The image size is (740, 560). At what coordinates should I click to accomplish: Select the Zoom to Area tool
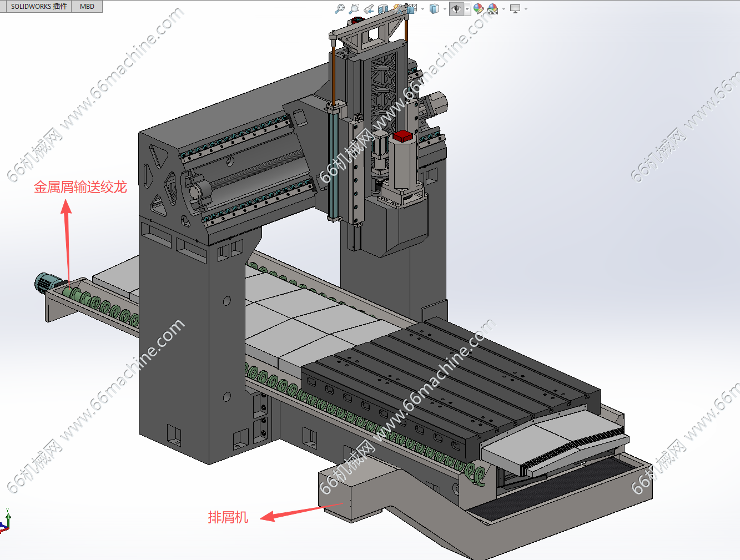[x=354, y=9]
